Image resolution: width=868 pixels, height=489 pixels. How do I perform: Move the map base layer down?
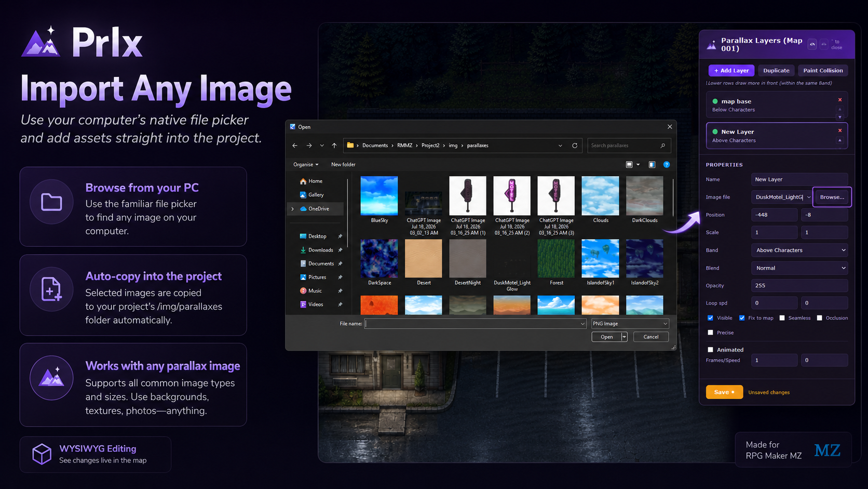[x=840, y=117]
